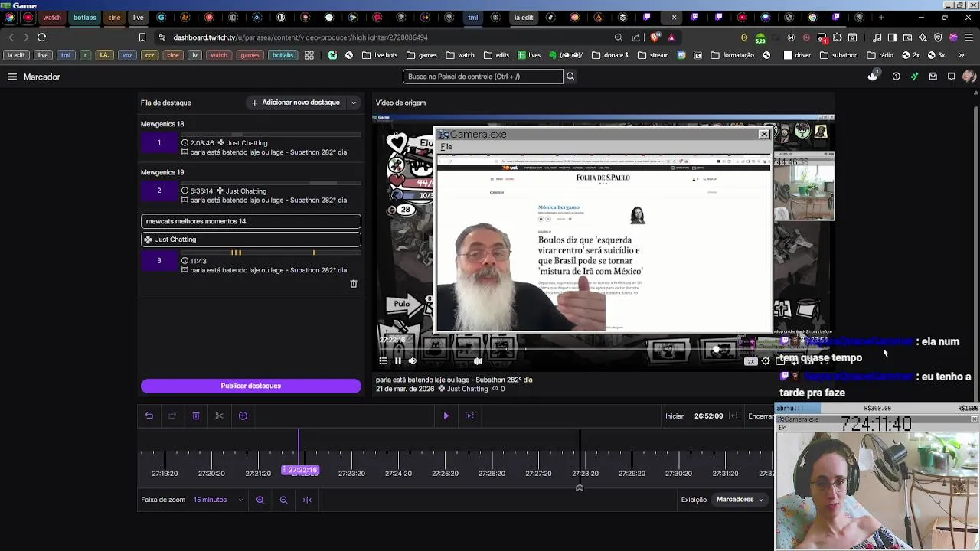The height and width of the screenshot is (551, 980).
Task: Change the 2x playback speed in the player
Action: click(x=751, y=361)
